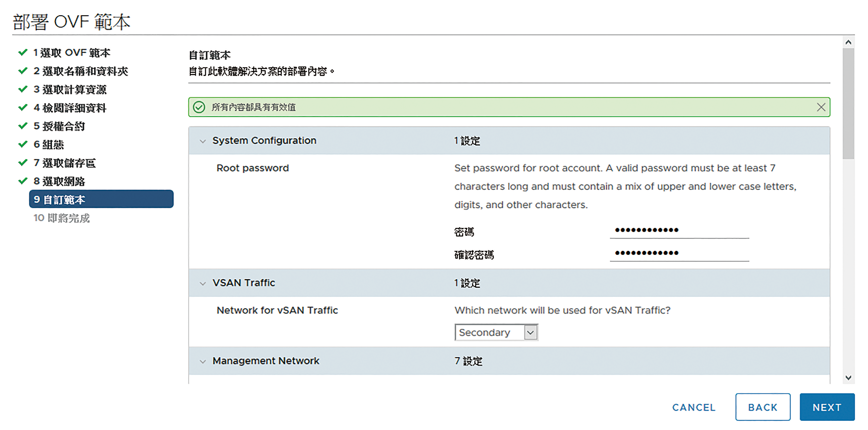Screen dimensions: 868x430
Task: Go to step 3 選取計算資源
Action: [70, 89]
